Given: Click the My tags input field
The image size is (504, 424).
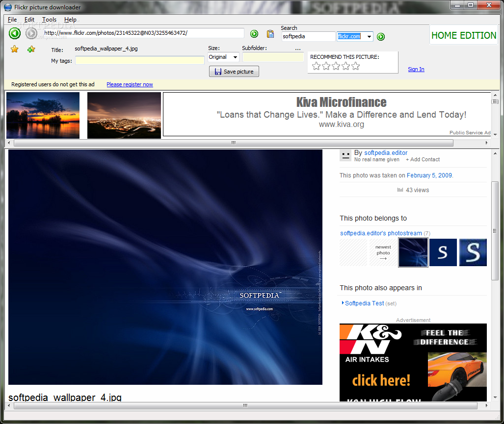Looking at the screenshot, I should coord(140,60).
